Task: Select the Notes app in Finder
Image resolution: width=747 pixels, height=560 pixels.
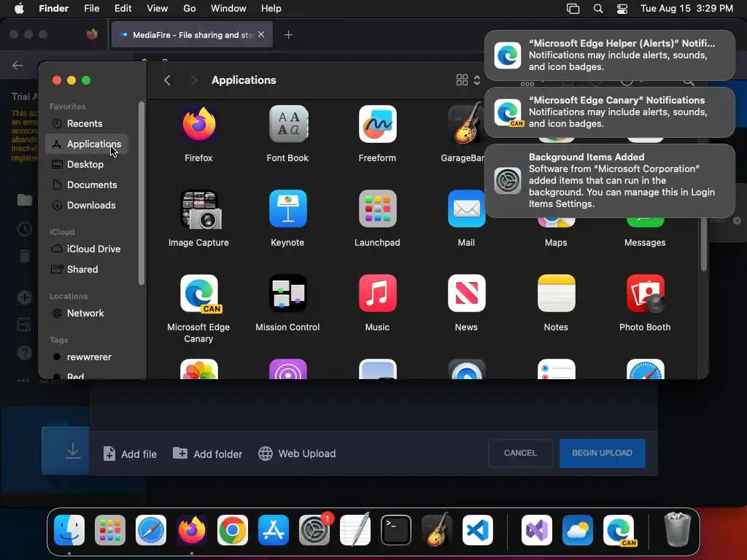Action: [x=556, y=294]
